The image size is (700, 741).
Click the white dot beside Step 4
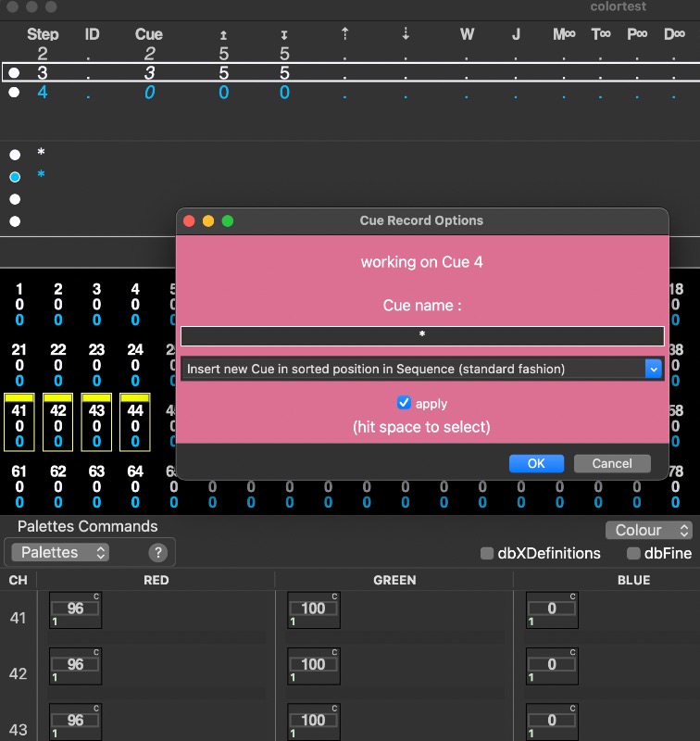[x=14, y=93]
